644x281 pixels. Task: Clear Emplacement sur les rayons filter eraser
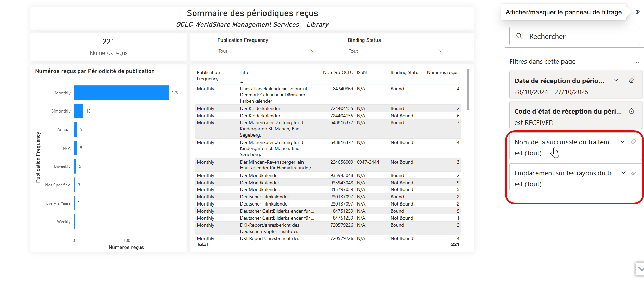point(634,173)
